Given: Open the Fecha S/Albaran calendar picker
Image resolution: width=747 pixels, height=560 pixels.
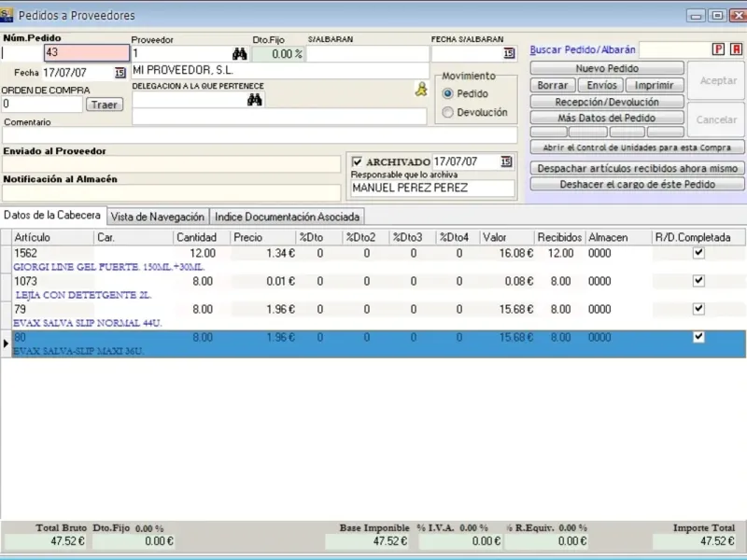Looking at the screenshot, I should click(509, 54).
